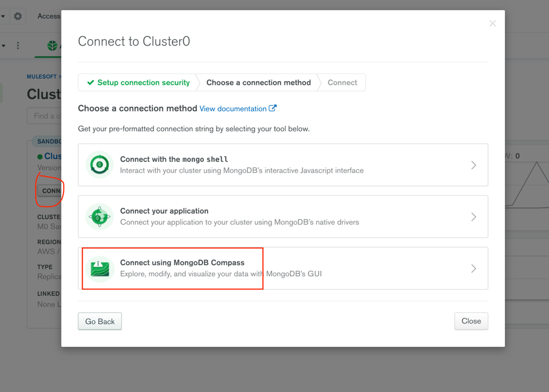Click the Close button

[471, 321]
